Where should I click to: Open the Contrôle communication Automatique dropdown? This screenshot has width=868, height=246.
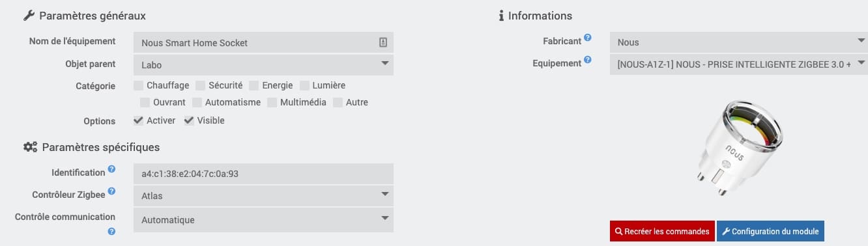click(263, 220)
